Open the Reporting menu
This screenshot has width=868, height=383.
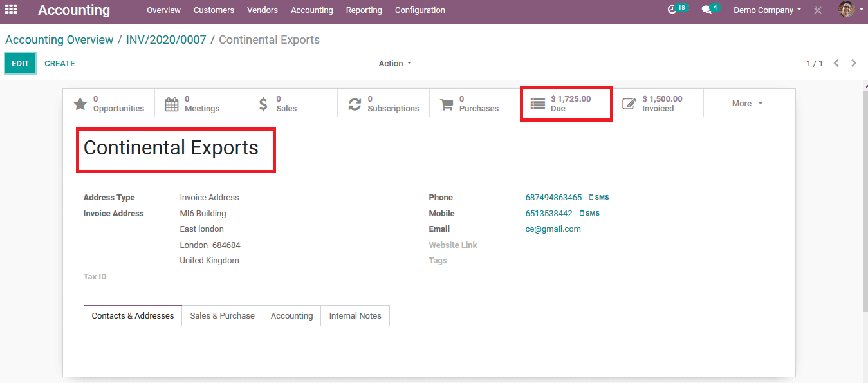point(364,10)
